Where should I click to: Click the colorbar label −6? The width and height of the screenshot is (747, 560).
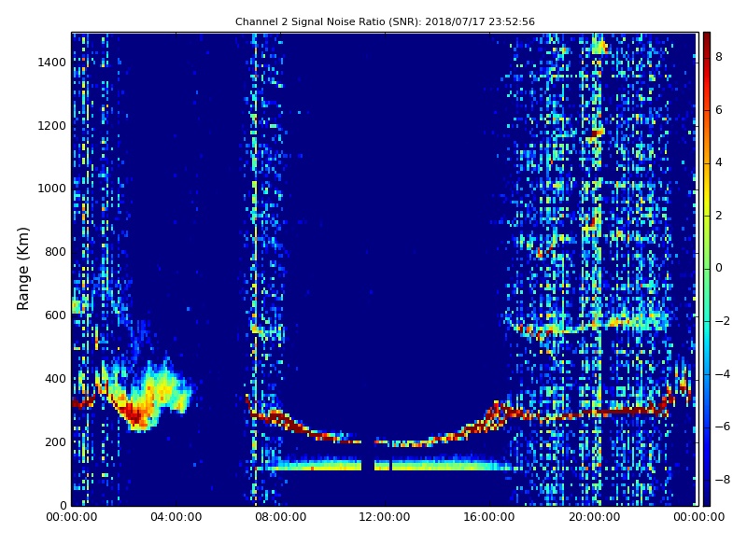[723, 427]
